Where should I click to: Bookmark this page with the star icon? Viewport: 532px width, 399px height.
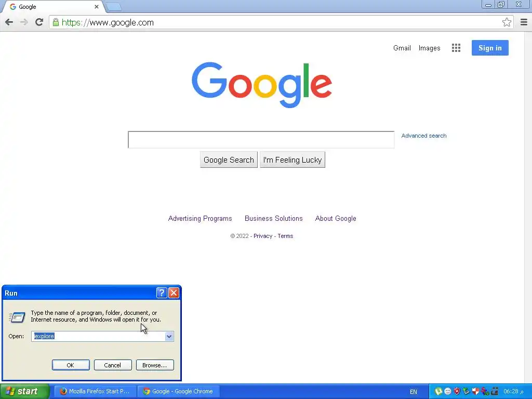[507, 22]
